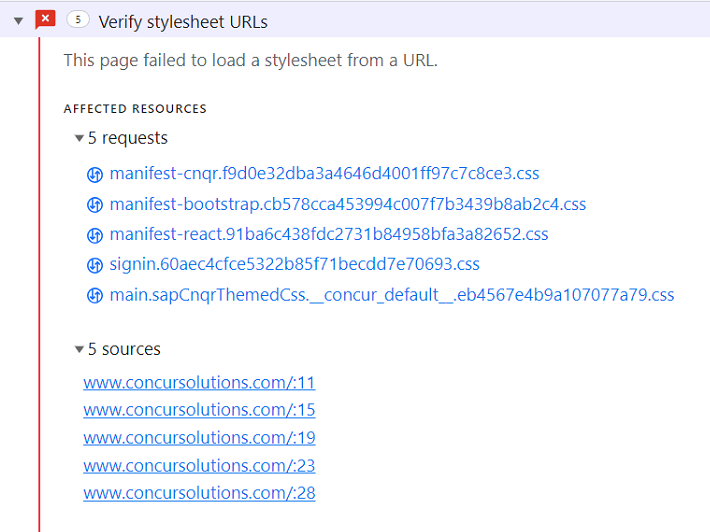Collapse the Verify stylesheet URLs issue
The image size is (710, 532).
coord(18,21)
